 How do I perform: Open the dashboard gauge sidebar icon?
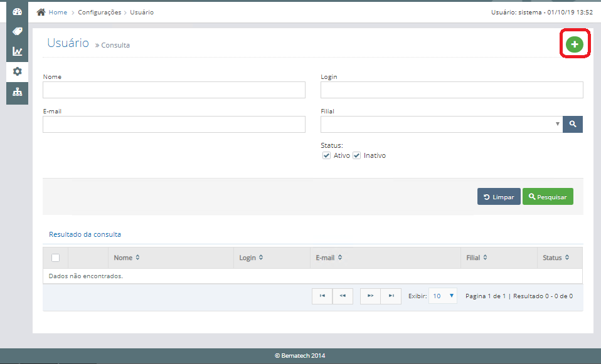tap(17, 12)
